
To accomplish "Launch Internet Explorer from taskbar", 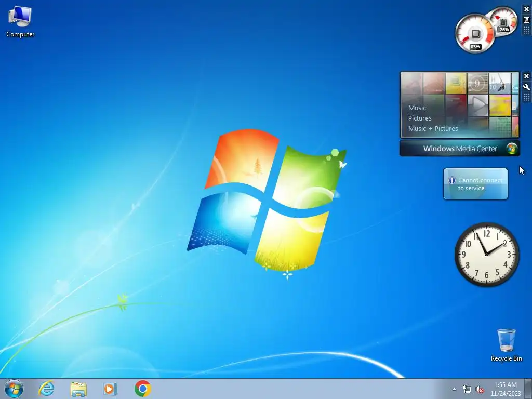I will click(46, 389).
